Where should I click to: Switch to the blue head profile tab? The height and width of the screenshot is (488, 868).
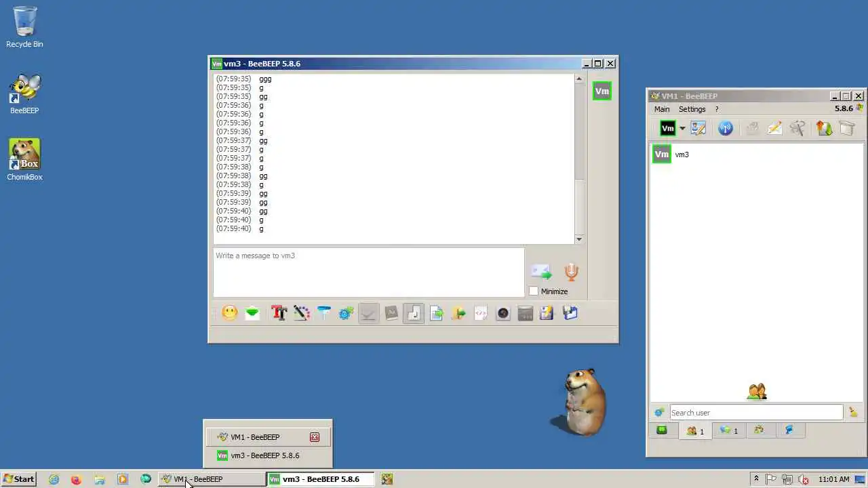(789, 430)
